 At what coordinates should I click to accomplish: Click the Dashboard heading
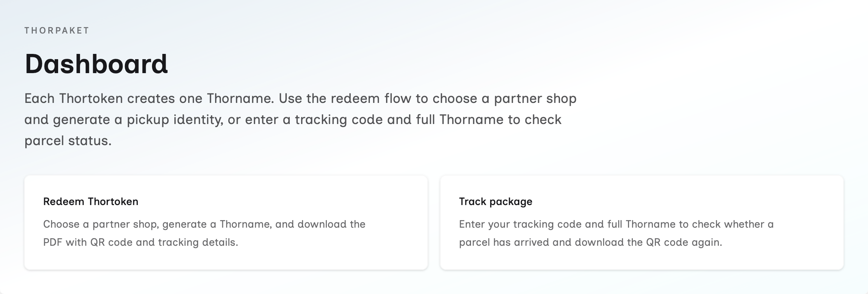96,64
